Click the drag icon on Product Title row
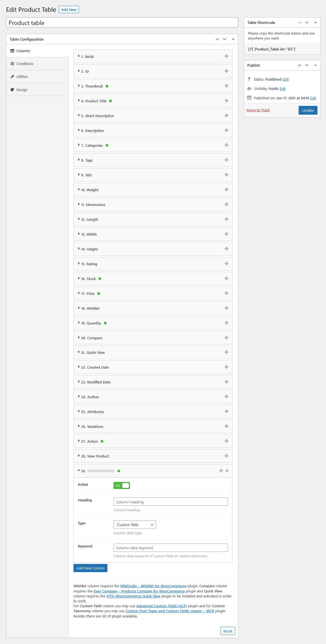Screen dimensions: 326x644 (226, 101)
